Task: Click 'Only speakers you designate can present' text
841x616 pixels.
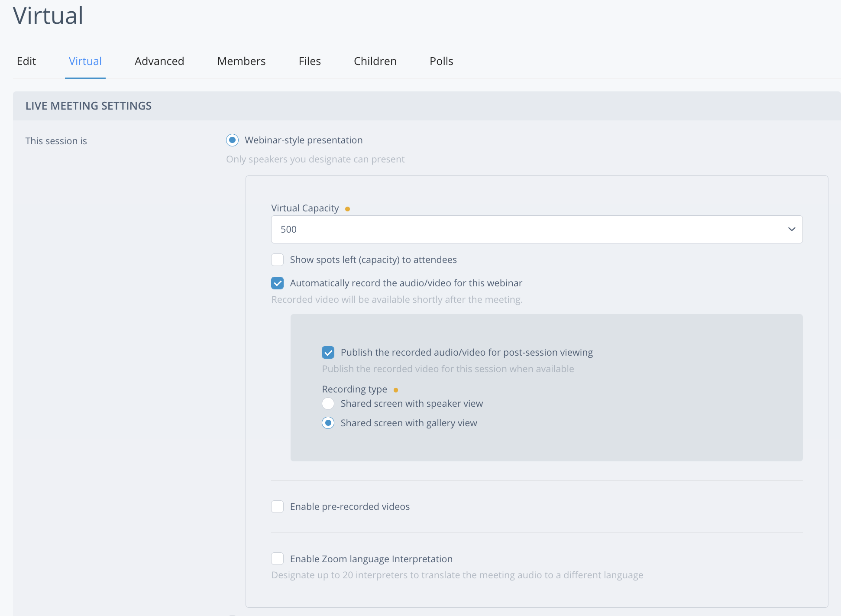Action: coord(315,159)
